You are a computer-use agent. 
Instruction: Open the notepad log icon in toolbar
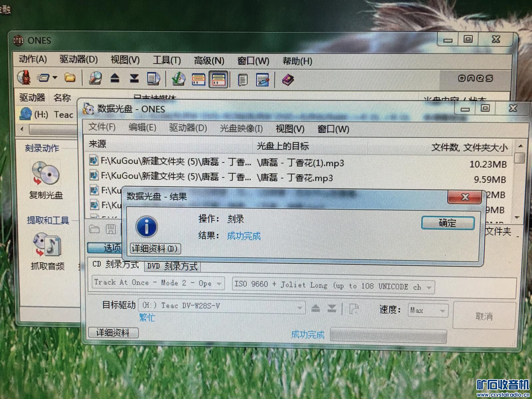pos(243,80)
